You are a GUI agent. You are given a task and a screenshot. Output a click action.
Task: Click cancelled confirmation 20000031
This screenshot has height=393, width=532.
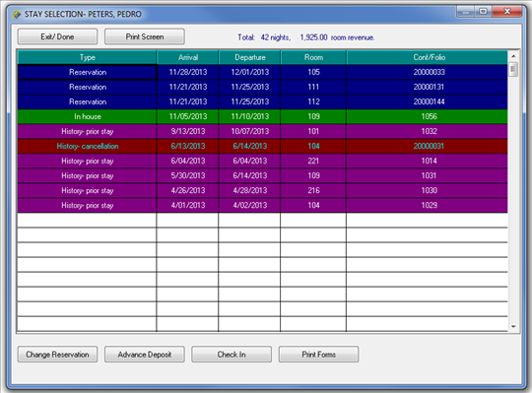tap(428, 146)
